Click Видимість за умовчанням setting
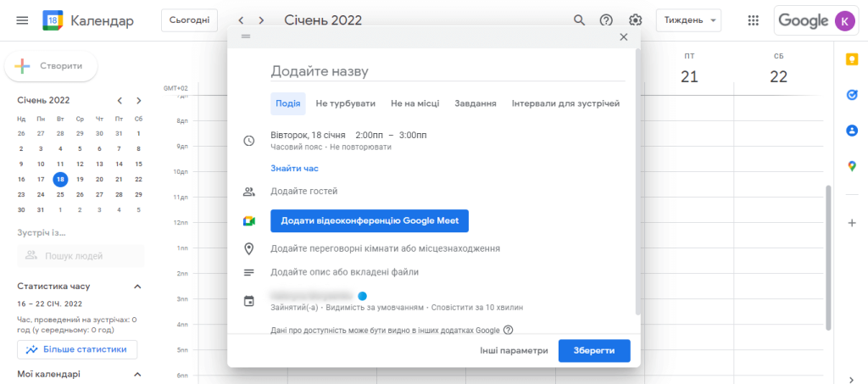 pos(376,307)
